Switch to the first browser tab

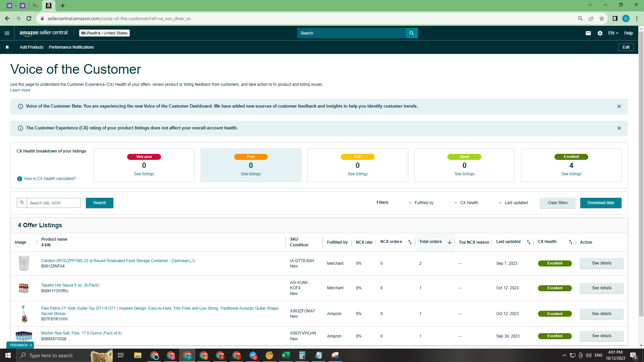9,6
